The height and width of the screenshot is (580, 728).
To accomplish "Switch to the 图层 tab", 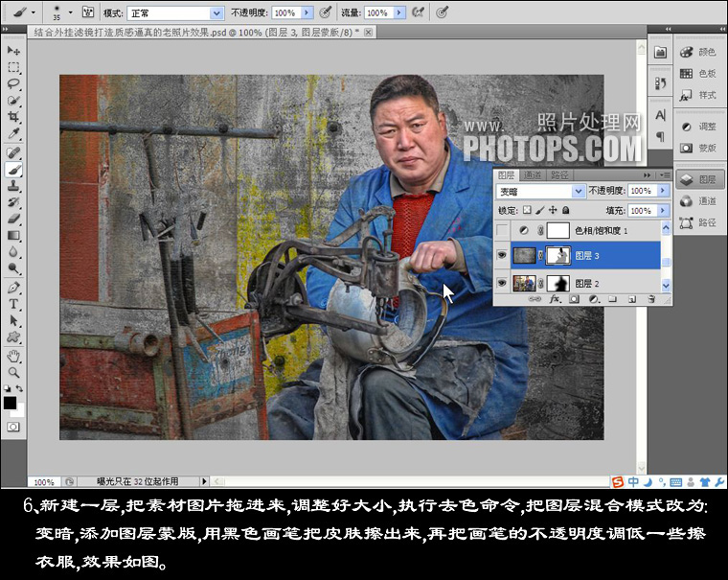I will tap(506, 175).
